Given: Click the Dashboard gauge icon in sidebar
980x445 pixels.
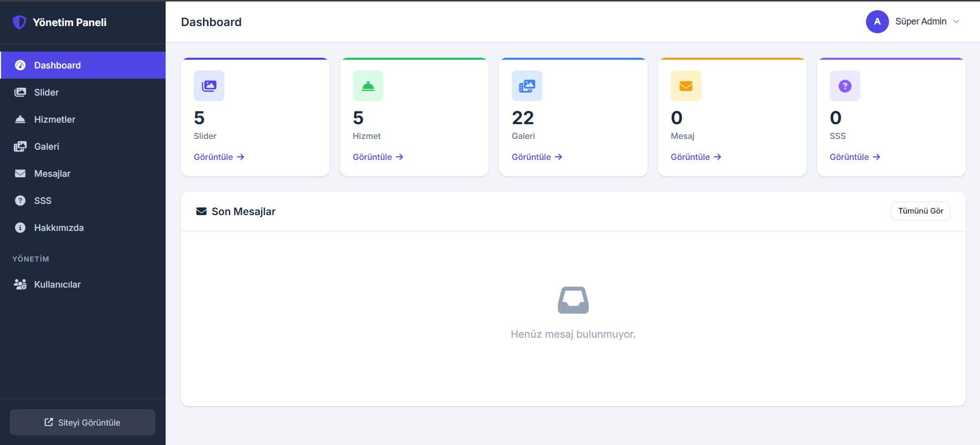Looking at the screenshot, I should 20,65.
